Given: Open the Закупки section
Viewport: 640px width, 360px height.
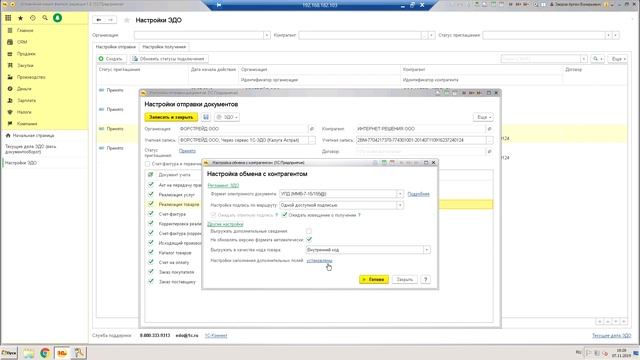Looking at the screenshot, I should pos(25,65).
